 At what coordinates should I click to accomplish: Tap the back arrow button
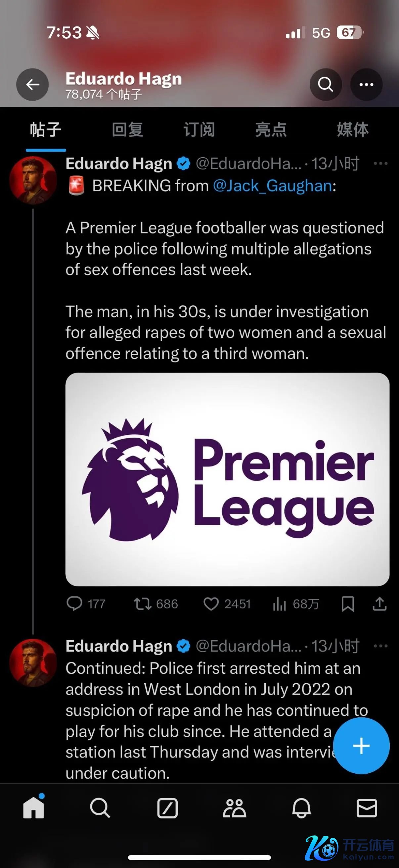[32, 84]
